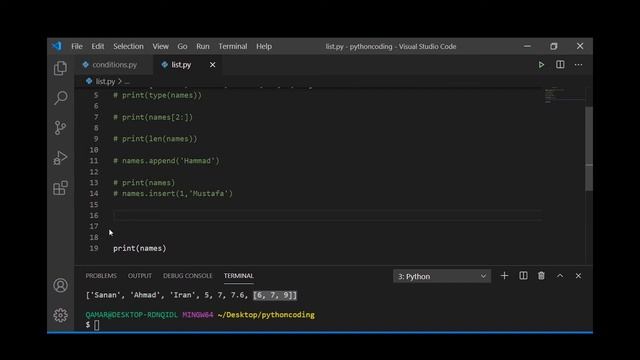Screen dimensions: 640x360
Task: Run the Python file with play button
Action: 541,64
